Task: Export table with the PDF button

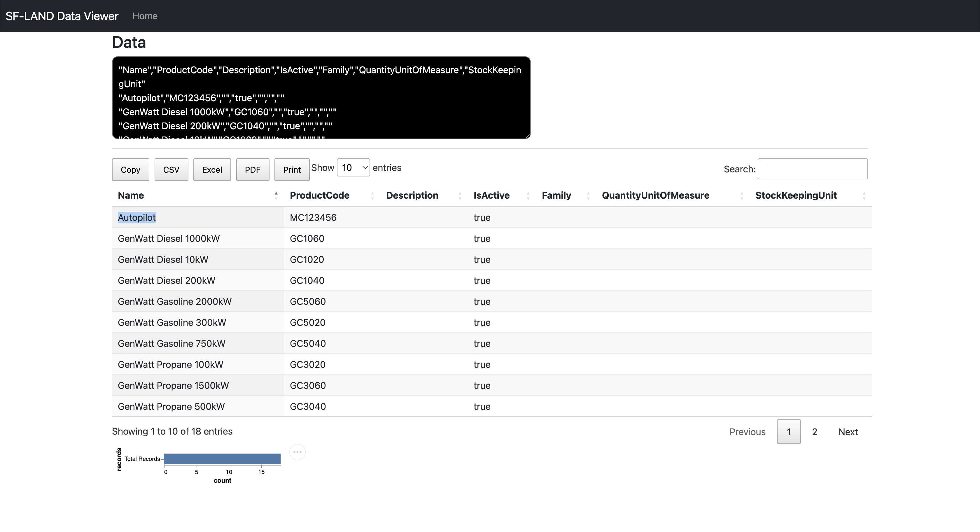Action: (253, 170)
